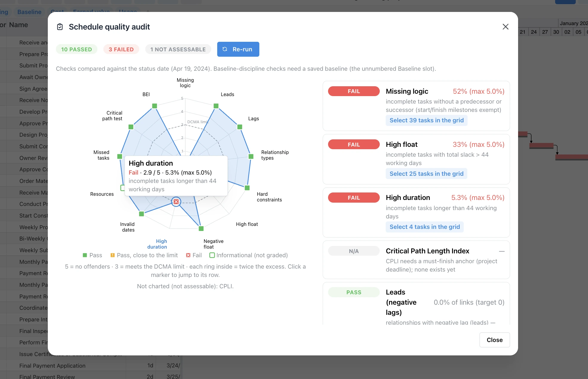This screenshot has height=379, width=588.
Task: Select 25 tasks in the grid link
Action: (426, 174)
